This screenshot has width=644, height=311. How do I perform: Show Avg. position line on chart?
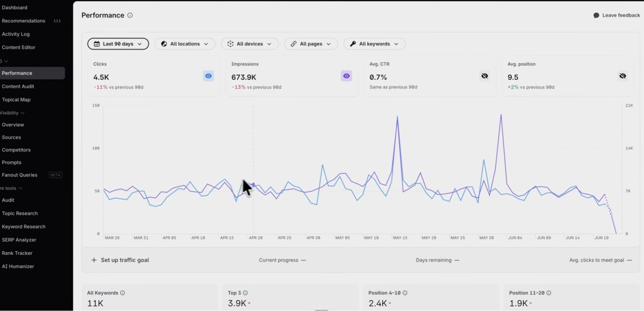pyautogui.click(x=623, y=76)
